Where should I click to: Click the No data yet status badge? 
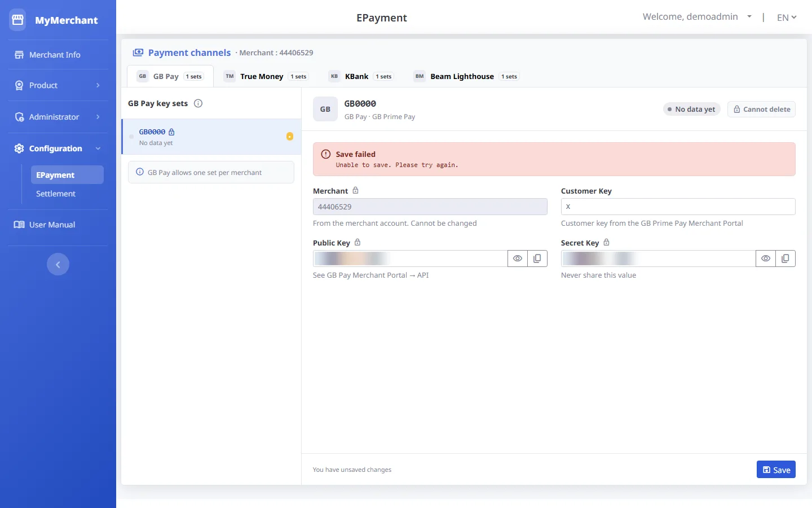click(691, 110)
